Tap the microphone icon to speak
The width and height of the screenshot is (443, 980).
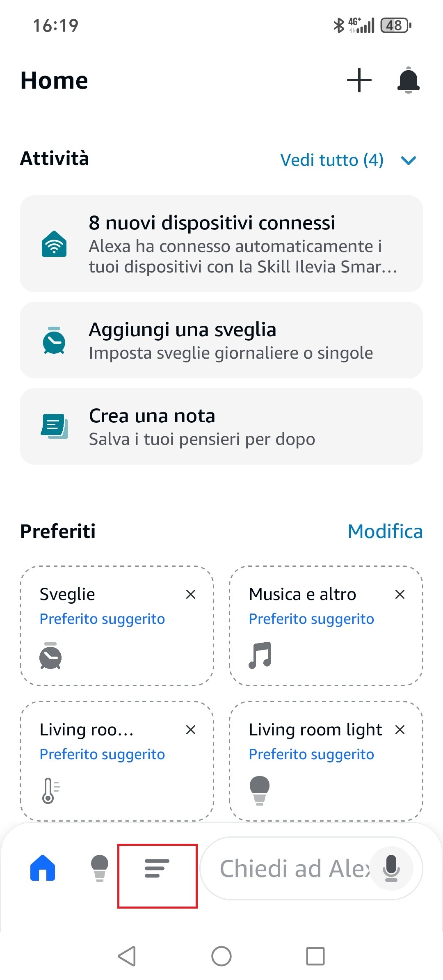click(x=391, y=868)
